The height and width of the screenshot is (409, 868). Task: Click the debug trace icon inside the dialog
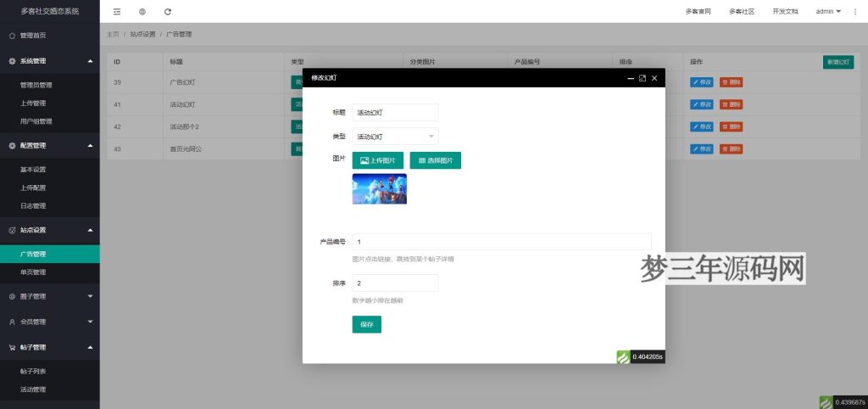[x=623, y=357]
